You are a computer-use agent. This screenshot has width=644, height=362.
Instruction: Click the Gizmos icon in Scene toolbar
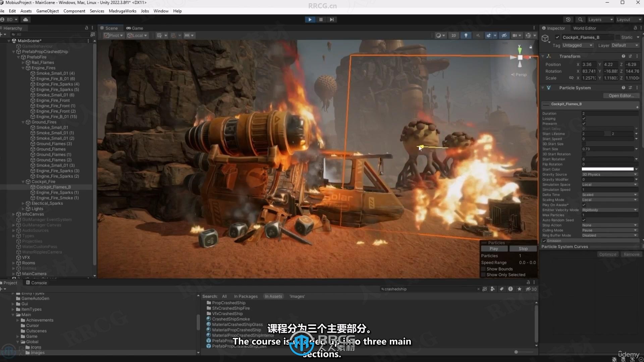pos(528,36)
